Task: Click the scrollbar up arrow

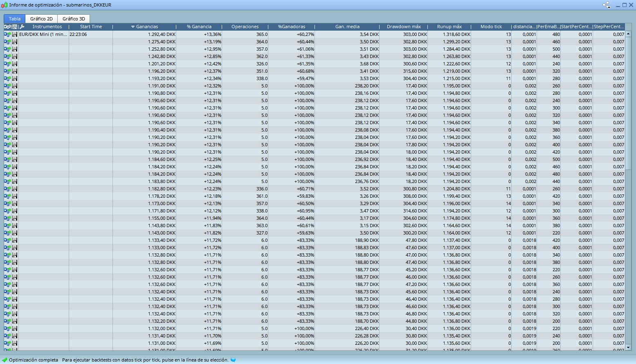Action: pos(629,27)
